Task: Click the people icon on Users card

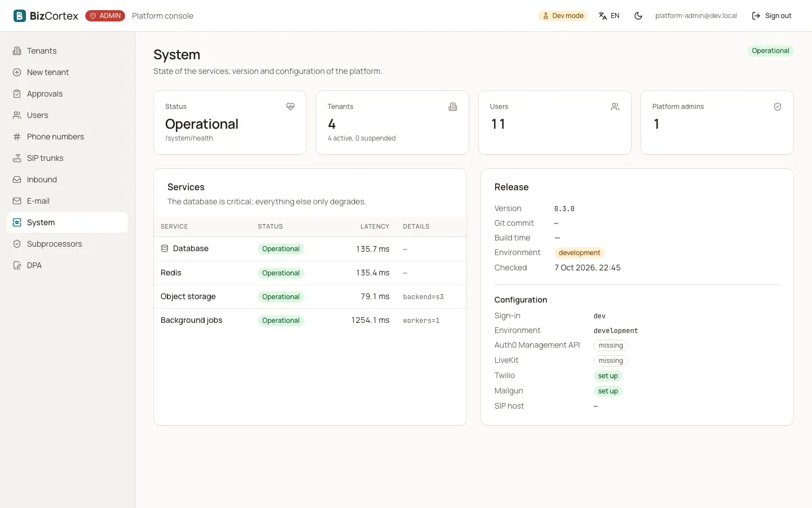Action: click(615, 107)
